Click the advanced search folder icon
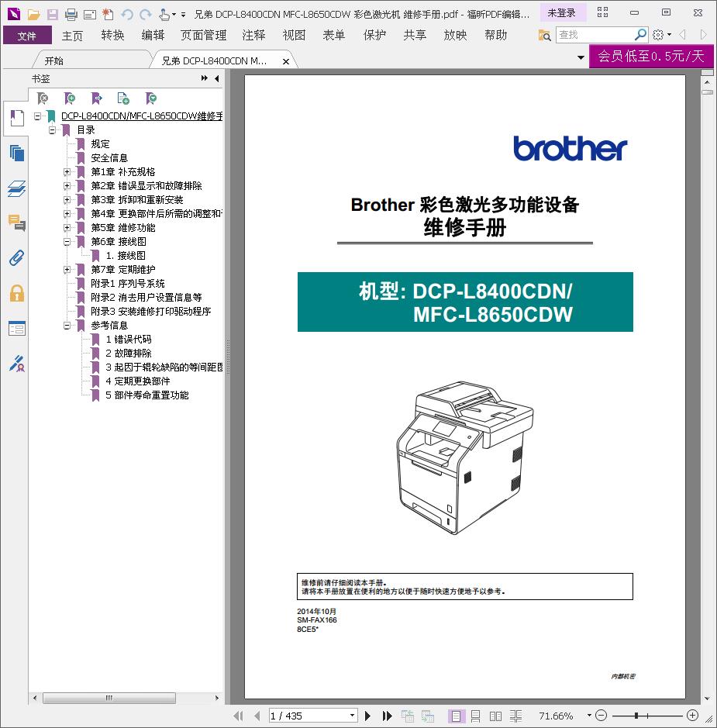This screenshot has width=717, height=728. pyautogui.click(x=544, y=35)
